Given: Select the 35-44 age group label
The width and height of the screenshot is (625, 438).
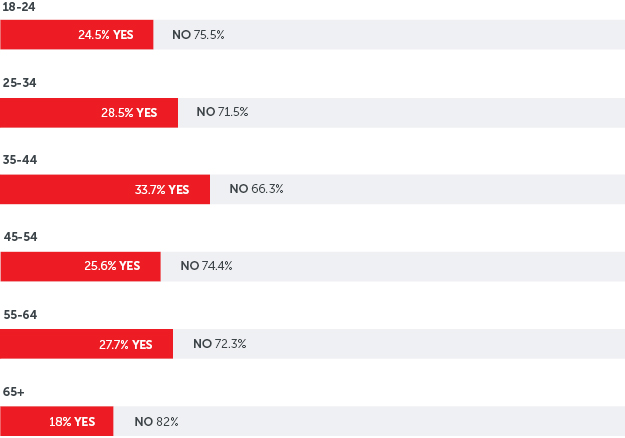Looking at the screenshot, I should click(20, 159).
